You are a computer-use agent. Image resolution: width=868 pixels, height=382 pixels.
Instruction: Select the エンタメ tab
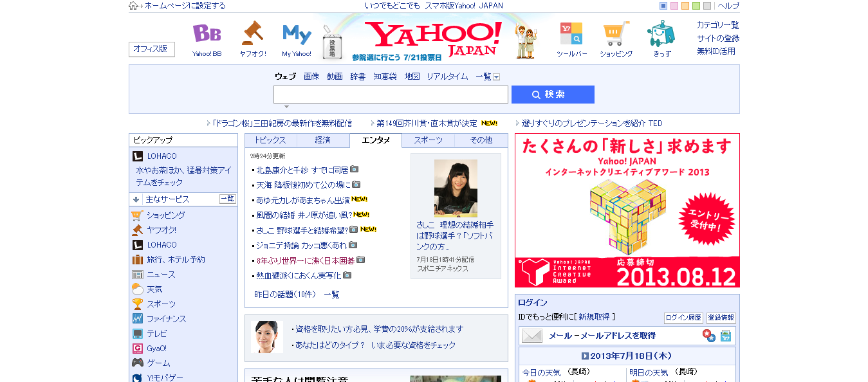point(376,140)
